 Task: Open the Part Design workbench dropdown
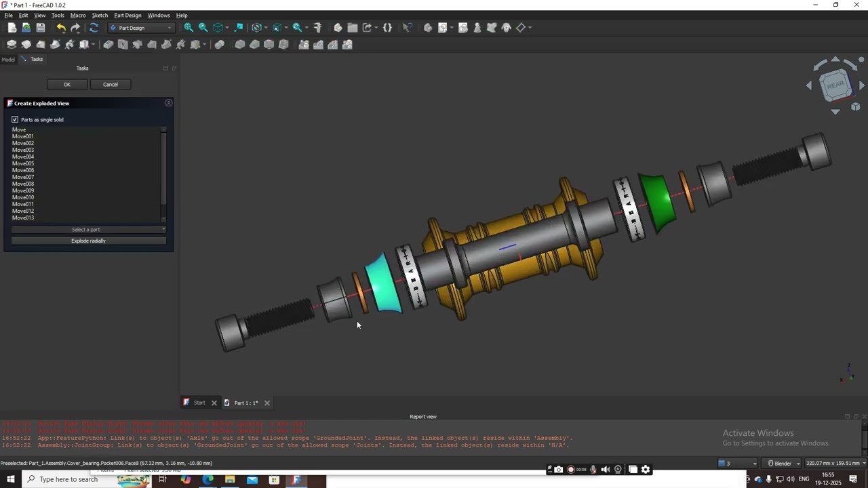(x=142, y=28)
